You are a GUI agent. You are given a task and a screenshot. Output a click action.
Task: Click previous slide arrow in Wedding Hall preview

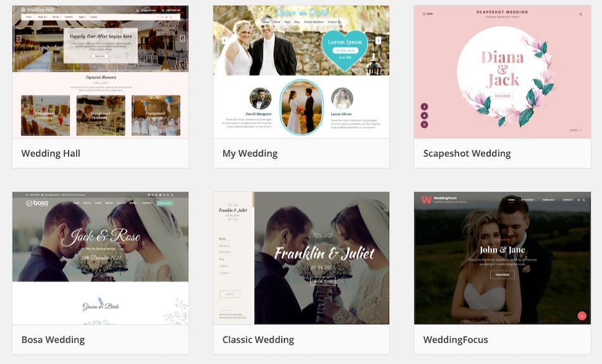tap(19, 39)
